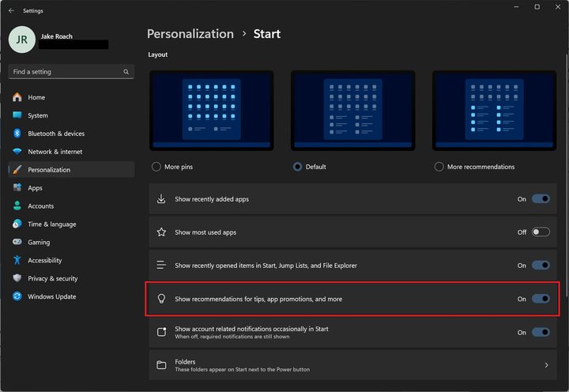Click 'Show most used apps' text

coord(205,232)
